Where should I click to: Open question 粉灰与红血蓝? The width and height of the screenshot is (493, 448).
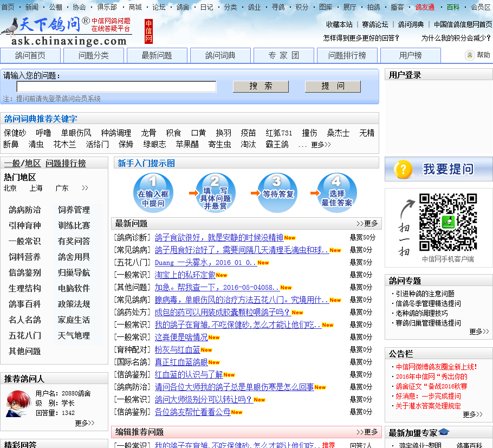(177, 349)
